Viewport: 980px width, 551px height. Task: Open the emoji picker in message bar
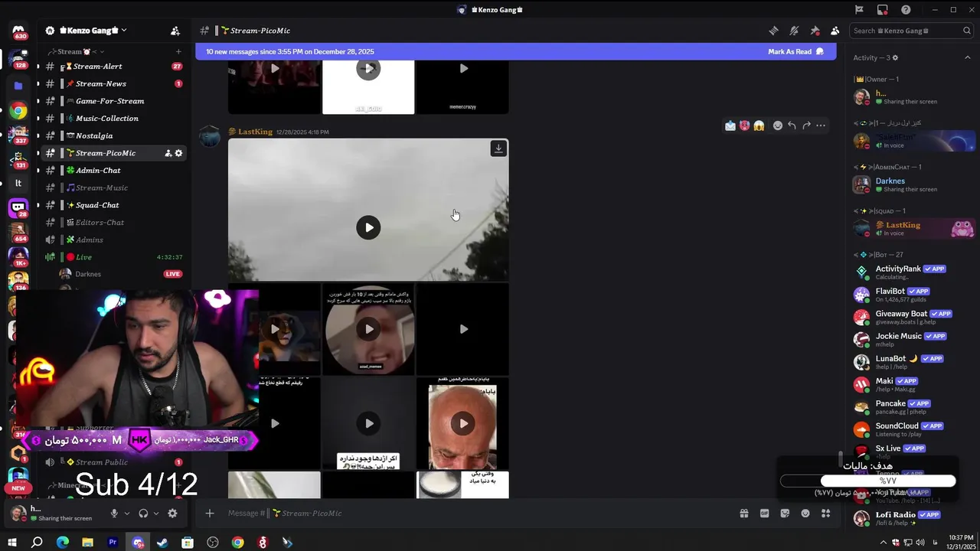coord(805,514)
